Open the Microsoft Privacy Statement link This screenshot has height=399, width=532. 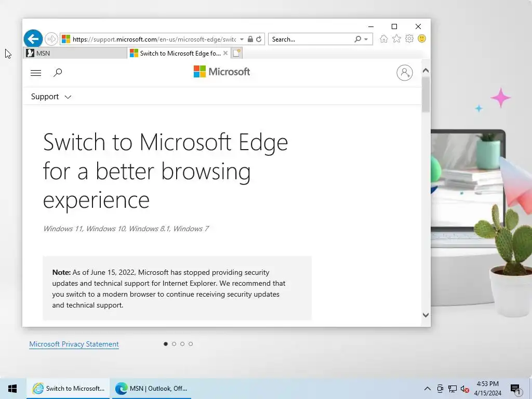(x=74, y=344)
